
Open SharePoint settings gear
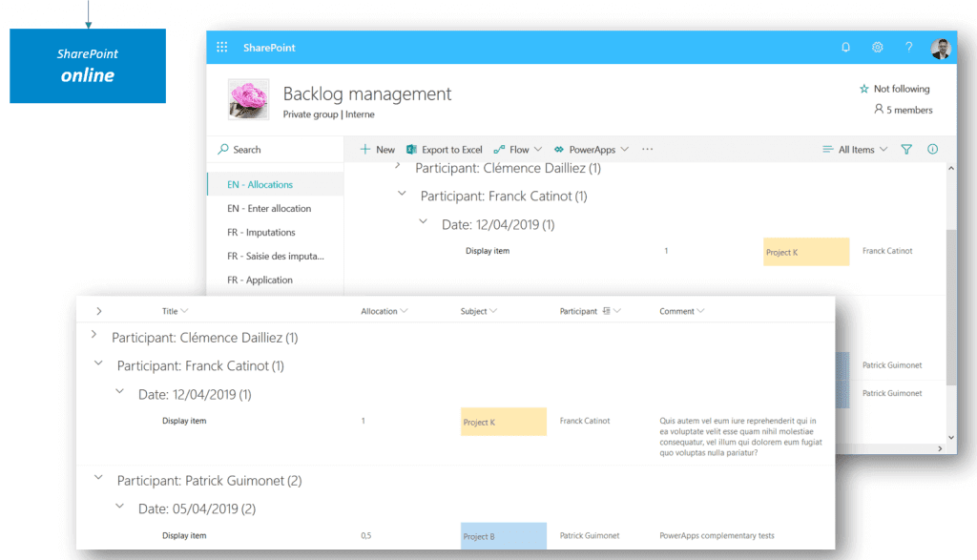pyautogui.click(x=877, y=47)
